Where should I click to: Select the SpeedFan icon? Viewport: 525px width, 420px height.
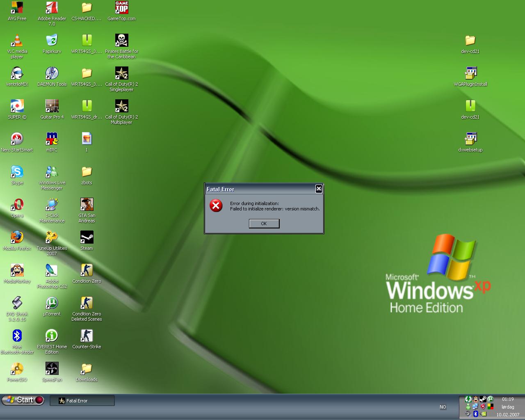tap(52, 372)
